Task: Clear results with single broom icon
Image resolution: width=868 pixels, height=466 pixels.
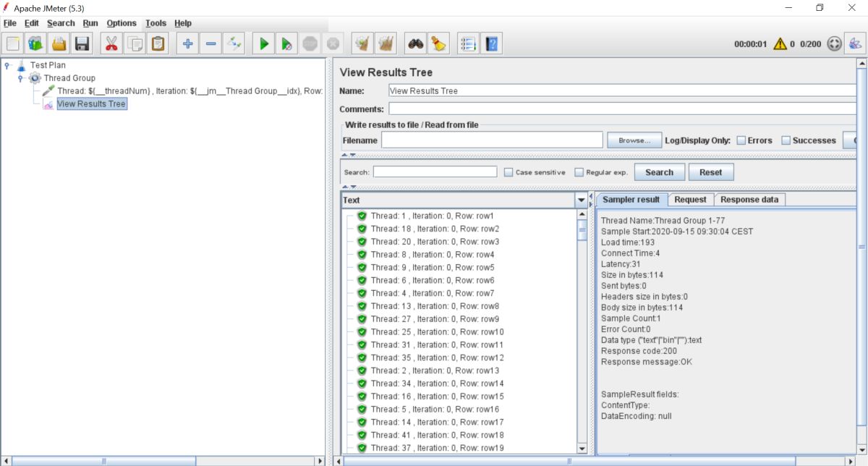Action: (362, 43)
